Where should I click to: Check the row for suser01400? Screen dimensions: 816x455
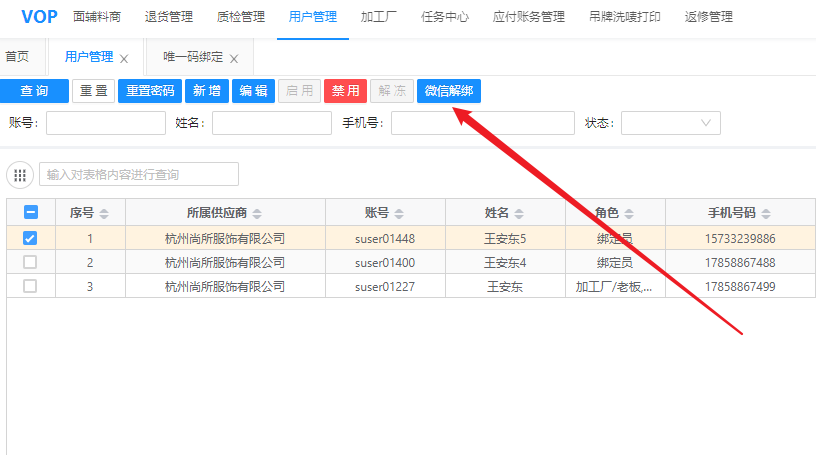point(30,262)
